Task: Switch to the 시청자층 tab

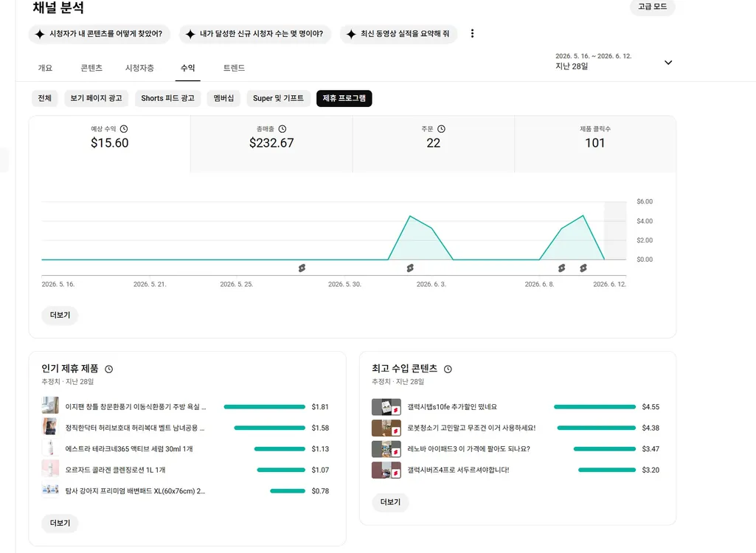Action: pyautogui.click(x=140, y=68)
